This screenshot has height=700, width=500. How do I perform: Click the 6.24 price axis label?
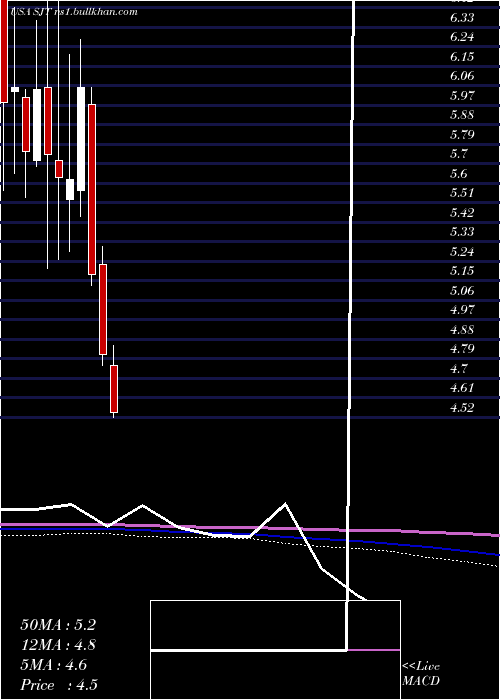click(462, 37)
